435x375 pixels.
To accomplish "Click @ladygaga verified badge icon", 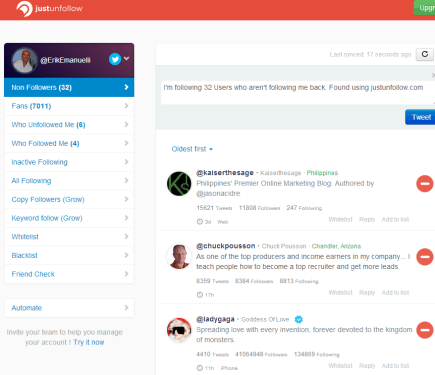I will click(x=299, y=319).
